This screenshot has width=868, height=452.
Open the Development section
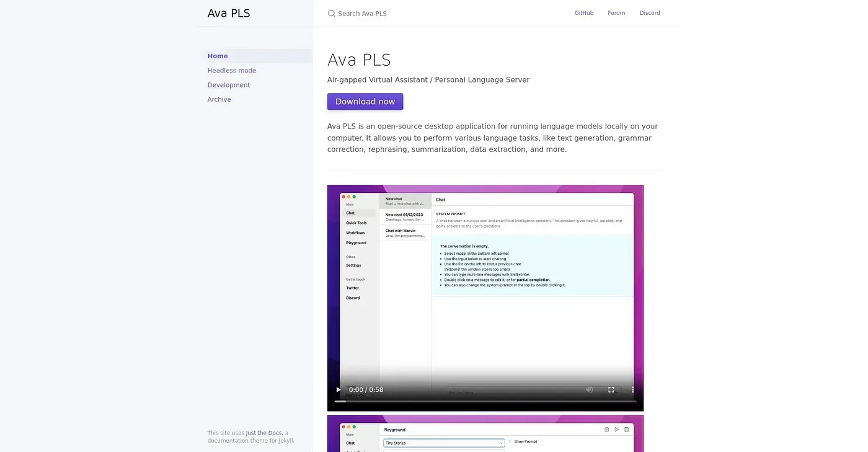229,85
